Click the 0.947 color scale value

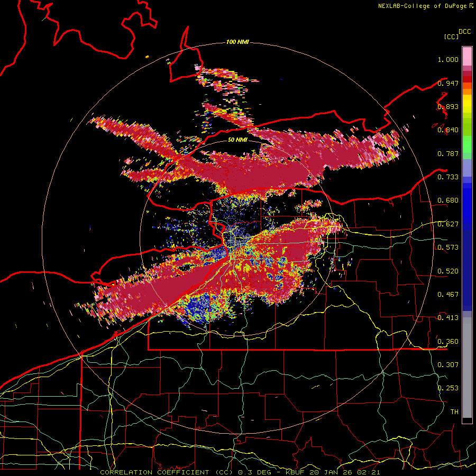point(448,83)
